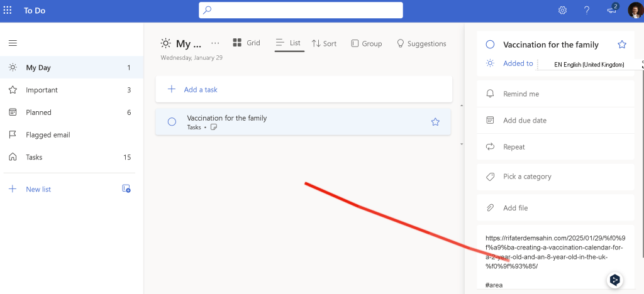Click the Add a task field
Viewport: 644px width, 294px height.
pyautogui.click(x=304, y=89)
